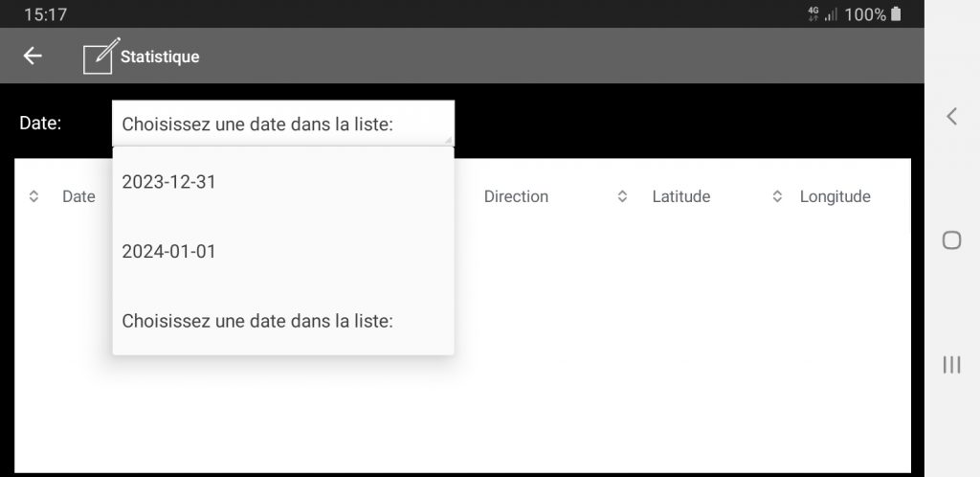Select the 2023-12-31 date option
Viewport: 980px width, 477px height.
coord(283,182)
